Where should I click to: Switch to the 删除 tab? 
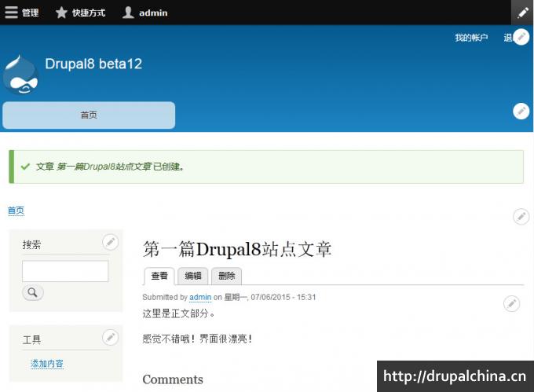point(226,276)
